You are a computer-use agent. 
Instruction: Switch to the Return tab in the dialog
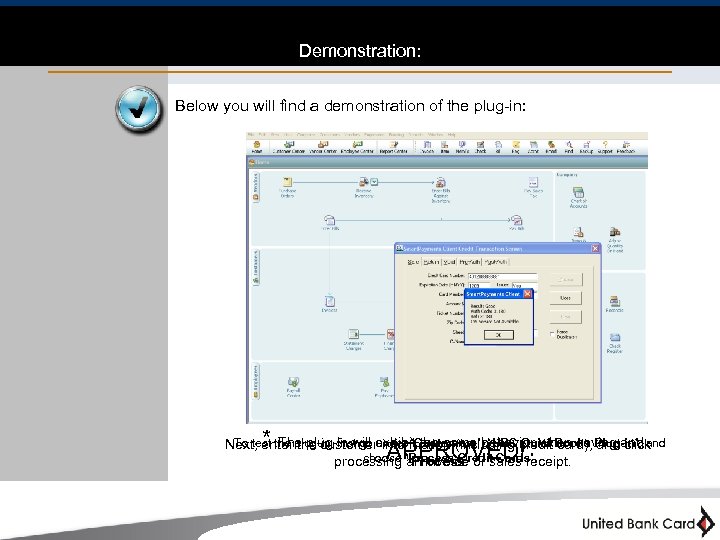[x=431, y=262]
